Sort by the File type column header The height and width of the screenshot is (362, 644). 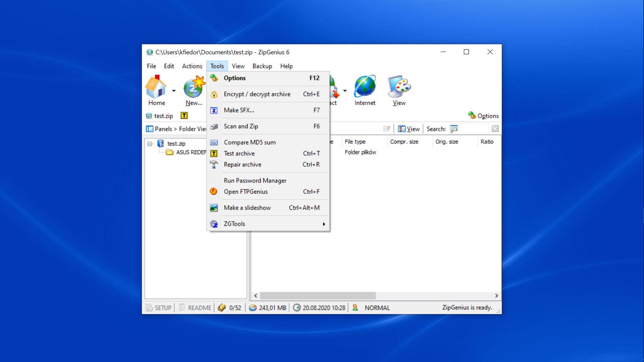364,142
